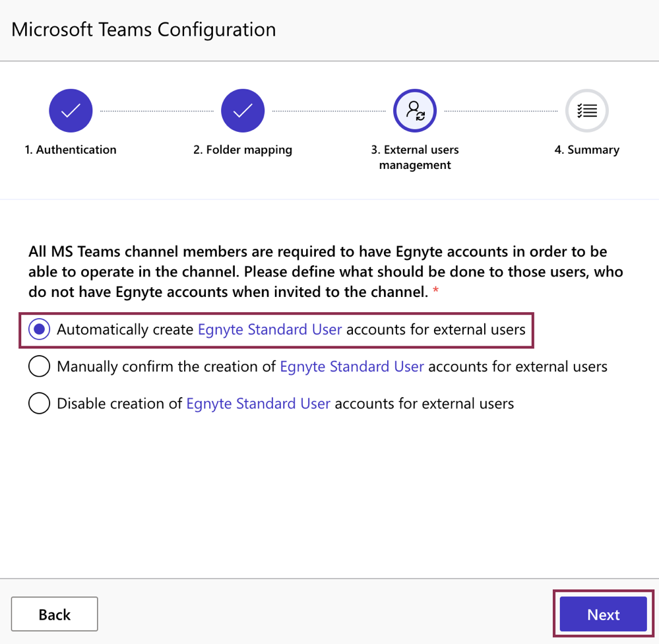Click the dotted connector between Authentication and Folder mapping

coord(156,111)
